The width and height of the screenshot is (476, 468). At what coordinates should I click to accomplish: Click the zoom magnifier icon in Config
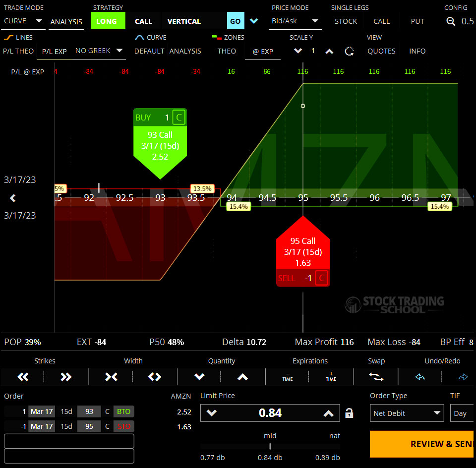pos(451,21)
